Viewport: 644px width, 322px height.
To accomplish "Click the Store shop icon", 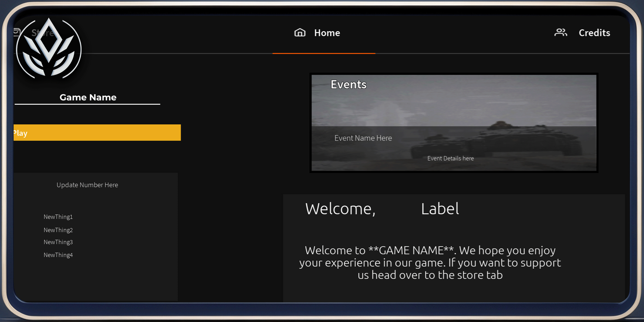I will tap(17, 32).
